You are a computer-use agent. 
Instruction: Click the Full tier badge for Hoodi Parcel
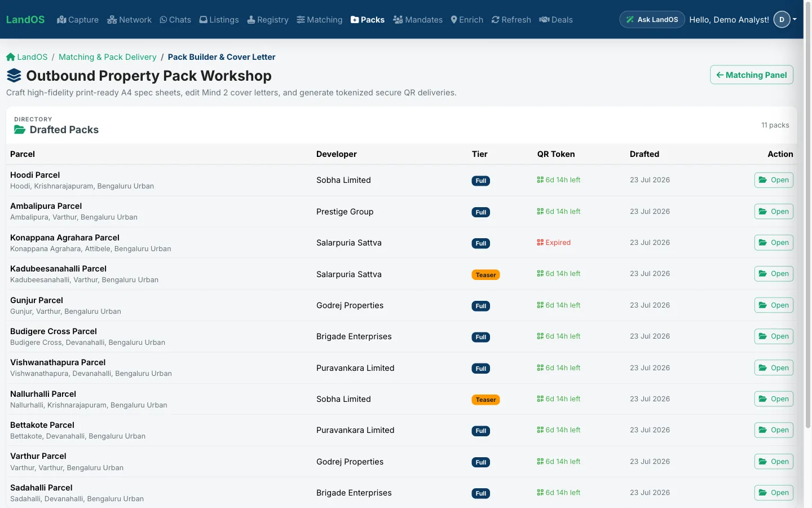[x=481, y=181]
